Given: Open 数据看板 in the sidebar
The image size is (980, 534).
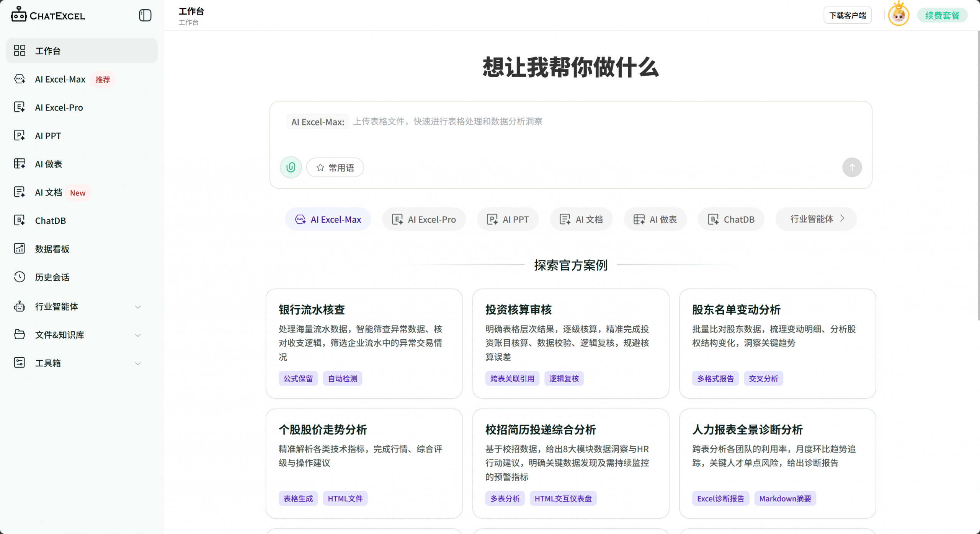Looking at the screenshot, I should click(x=82, y=249).
